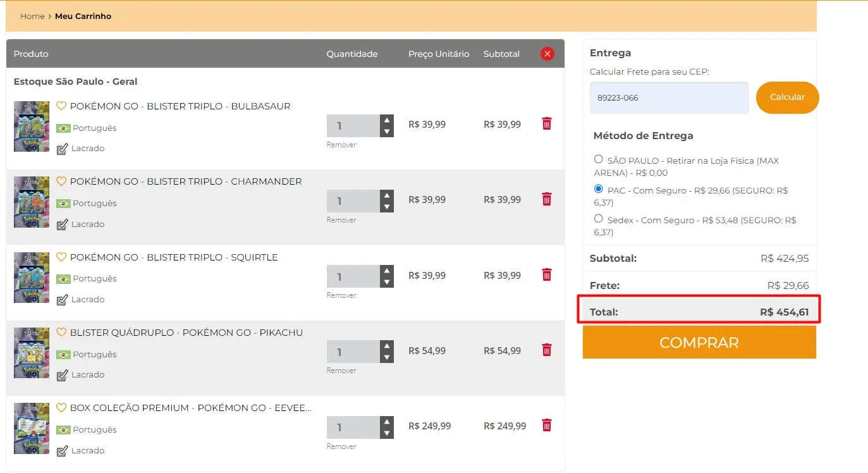
Task: Click Lacrado condition icon on Bulbasaur row
Action: coord(62,149)
